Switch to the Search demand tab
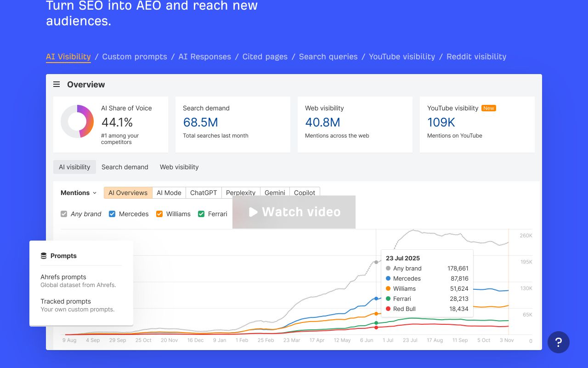The width and height of the screenshot is (588, 368). (125, 167)
